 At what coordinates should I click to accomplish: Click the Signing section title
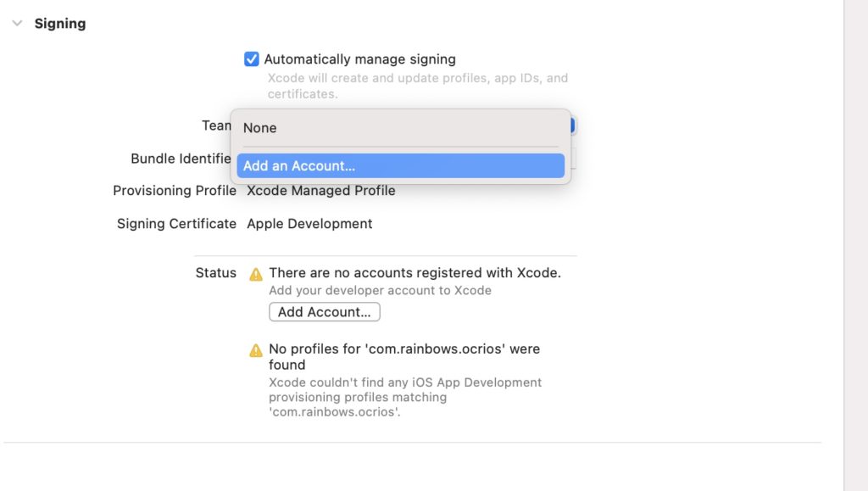(x=60, y=23)
